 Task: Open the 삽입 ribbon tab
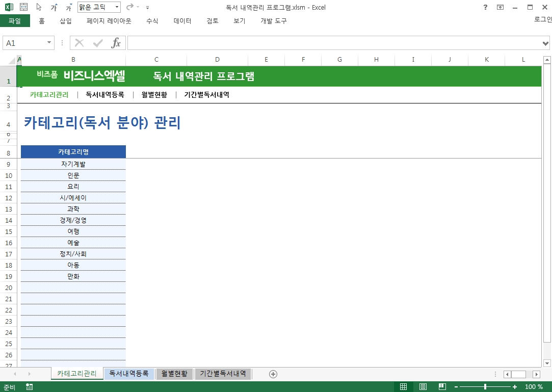(x=65, y=21)
